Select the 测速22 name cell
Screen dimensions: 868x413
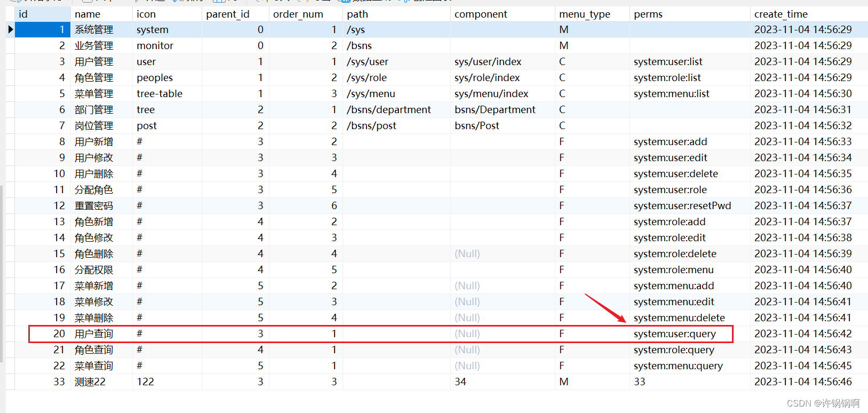[x=101, y=382]
